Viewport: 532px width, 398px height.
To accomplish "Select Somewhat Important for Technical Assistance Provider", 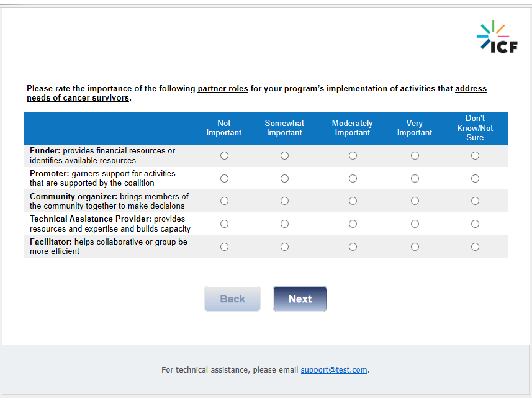I will click(284, 224).
